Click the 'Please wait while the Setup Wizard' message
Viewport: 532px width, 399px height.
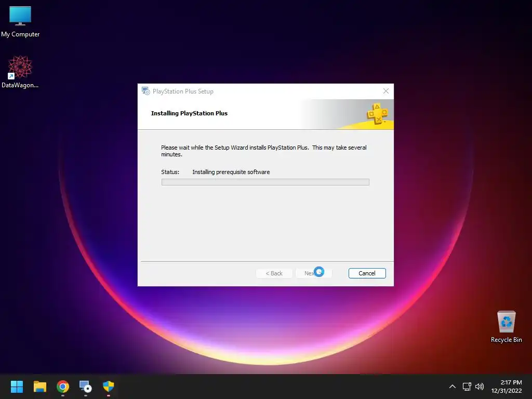coord(263,151)
